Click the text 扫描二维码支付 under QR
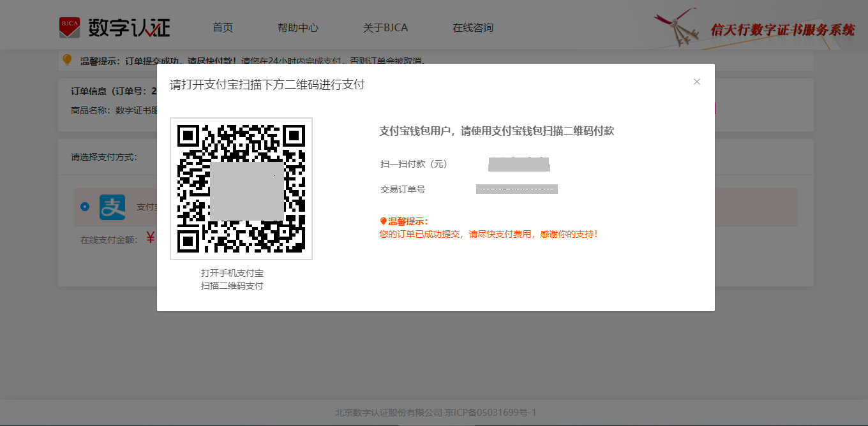This screenshot has height=426, width=868. pos(232,286)
